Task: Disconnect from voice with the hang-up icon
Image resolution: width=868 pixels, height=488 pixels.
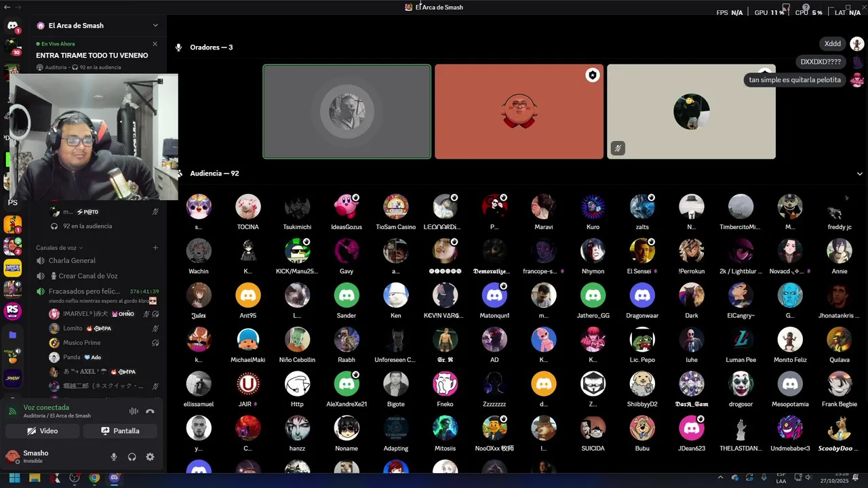Action: [150, 411]
